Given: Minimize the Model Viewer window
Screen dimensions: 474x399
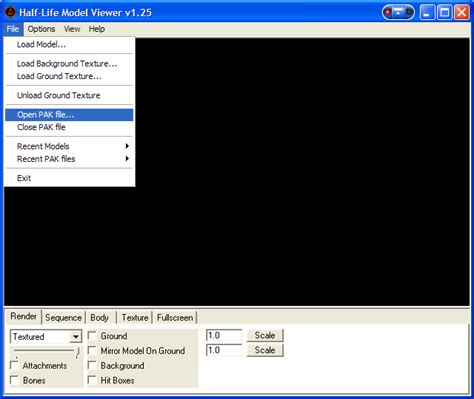Looking at the screenshot, I should coord(427,13).
